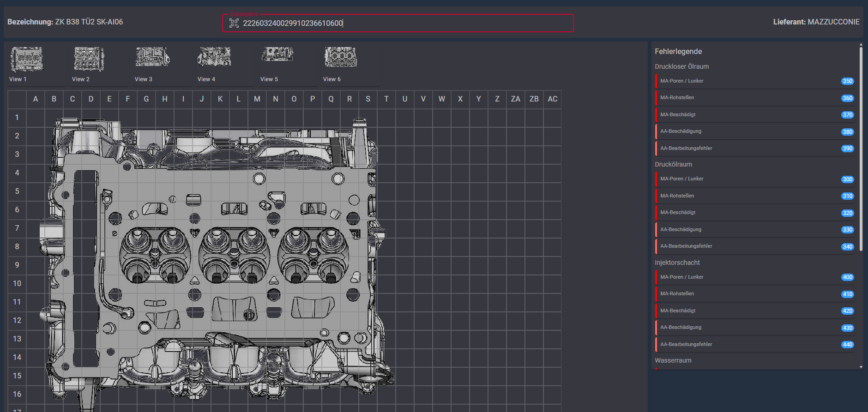Choose MA-Beschädigt code 420
This screenshot has width=868, height=412.
755,310
